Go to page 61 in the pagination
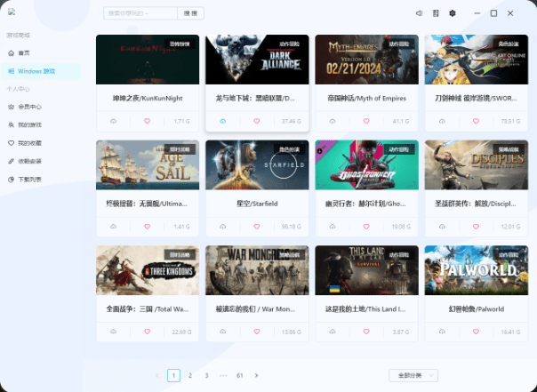The width and height of the screenshot is (537, 392). (x=240, y=376)
